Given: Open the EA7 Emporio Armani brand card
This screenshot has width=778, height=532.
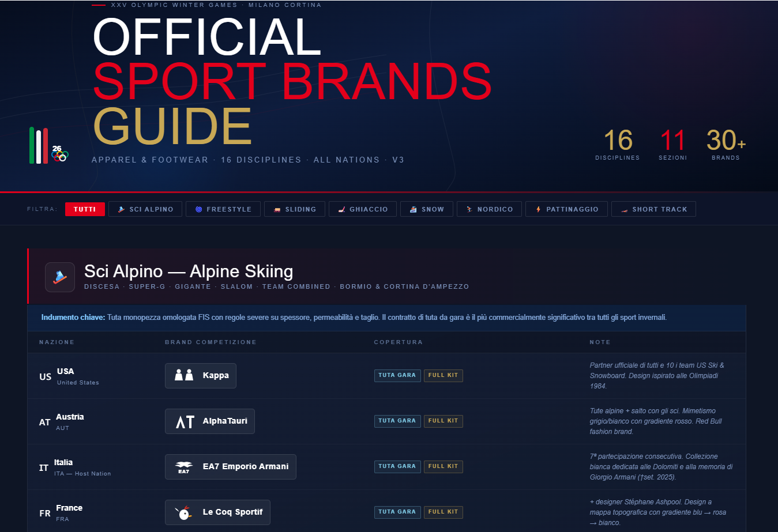Looking at the screenshot, I should coord(231,467).
